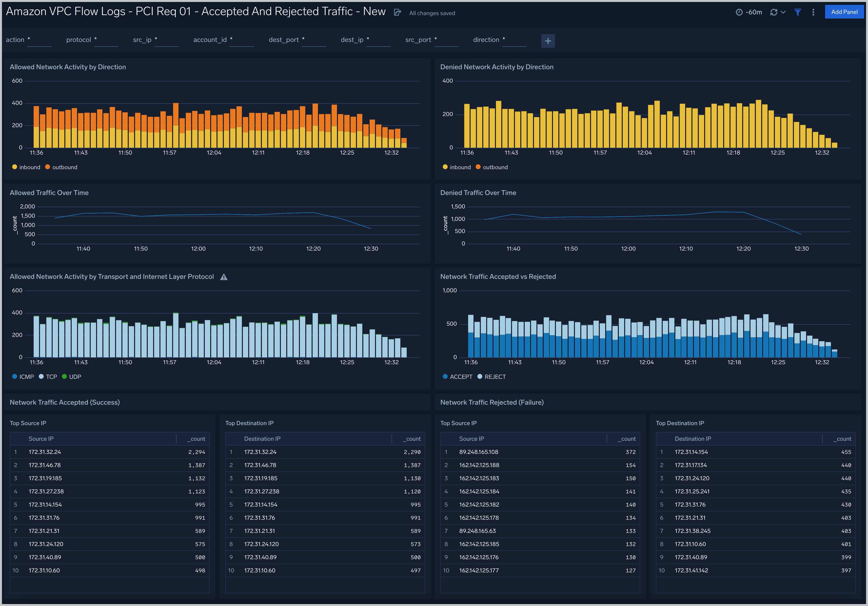Click the clock icon for the time range

click(740, 12)
